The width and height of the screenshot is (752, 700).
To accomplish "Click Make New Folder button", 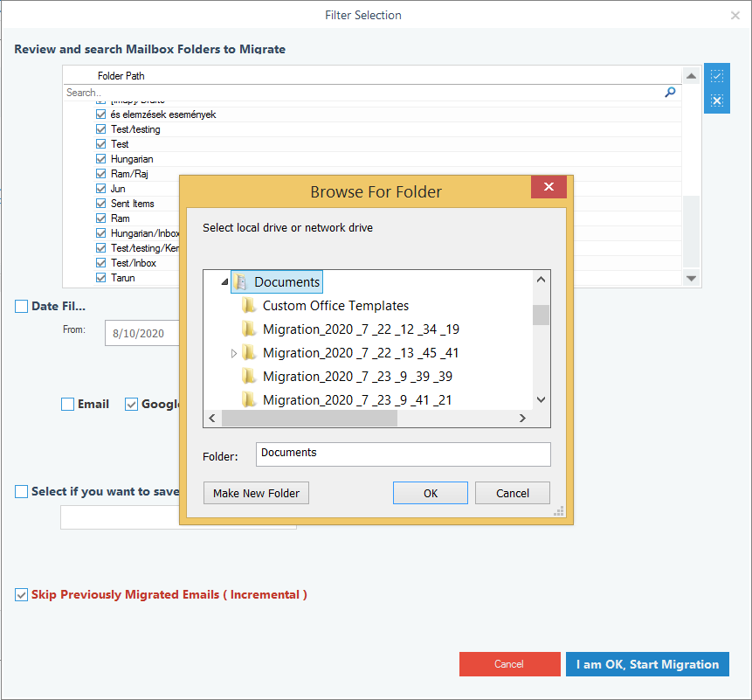I will click(256, 493).
